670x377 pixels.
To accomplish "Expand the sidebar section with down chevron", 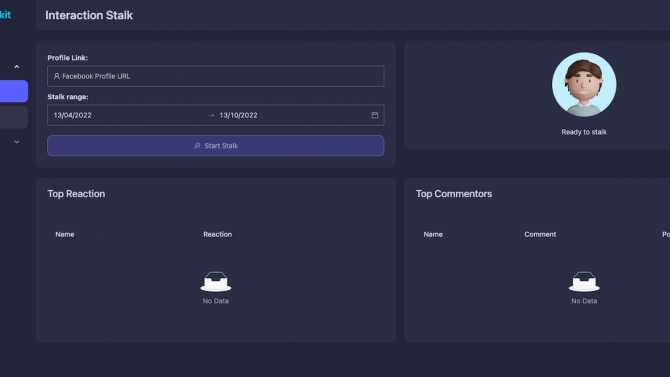I will (x=17, y=142).
